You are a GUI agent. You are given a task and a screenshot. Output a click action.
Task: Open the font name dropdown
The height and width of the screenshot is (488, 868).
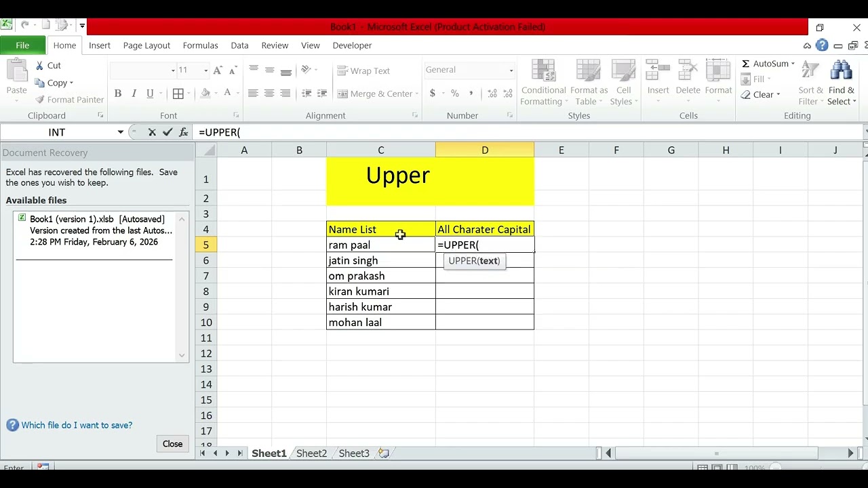[x=173, y=70]
